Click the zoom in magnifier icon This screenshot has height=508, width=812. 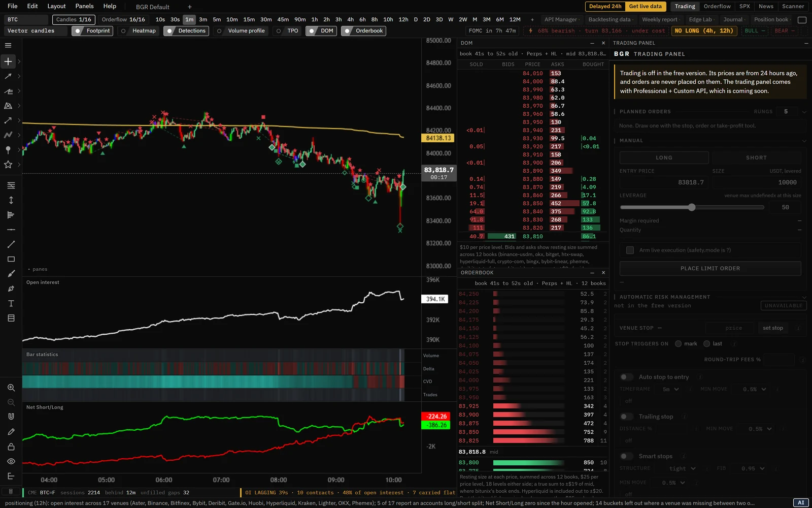pyautogui.click(x=11, y=388)
